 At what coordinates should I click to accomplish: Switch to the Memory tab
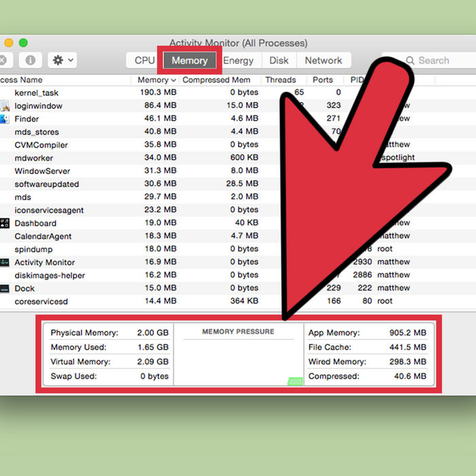coord(190,60)
